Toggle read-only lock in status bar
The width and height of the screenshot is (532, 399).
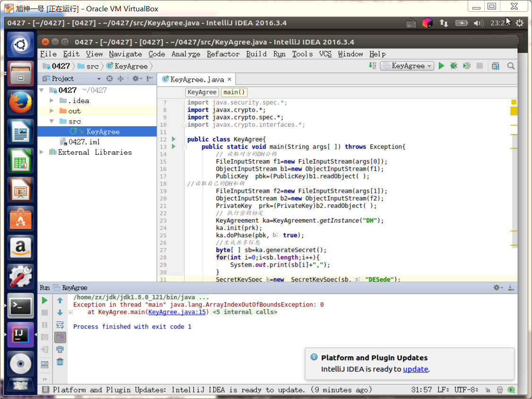(x=488, y=390)
